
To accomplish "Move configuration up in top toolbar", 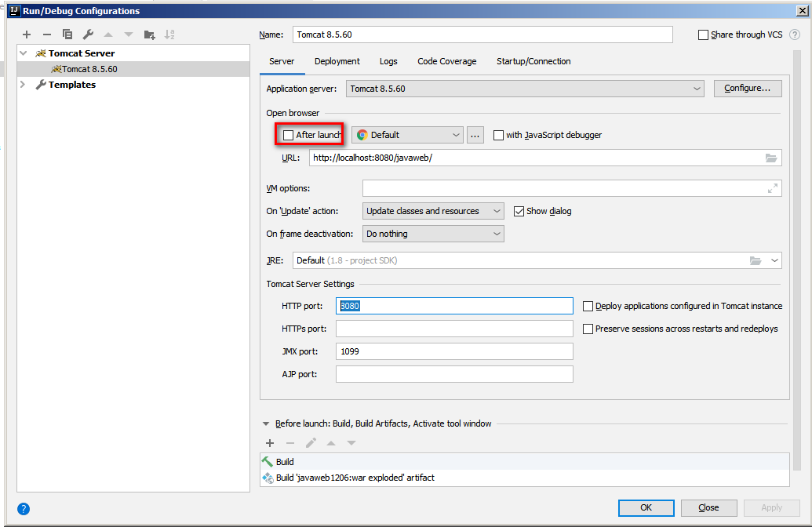I will pyautogui.click(x=108, y=35).
